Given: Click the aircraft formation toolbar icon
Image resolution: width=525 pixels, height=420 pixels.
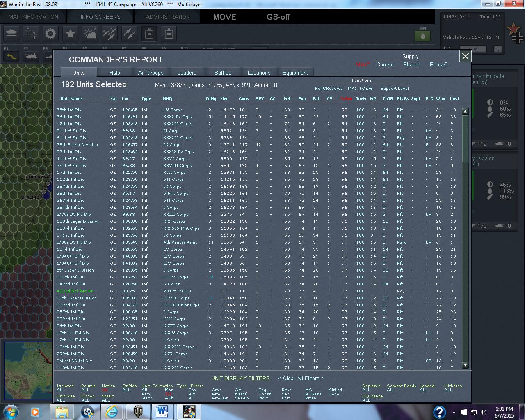Looking at the screenshot, I should point(110,34).
